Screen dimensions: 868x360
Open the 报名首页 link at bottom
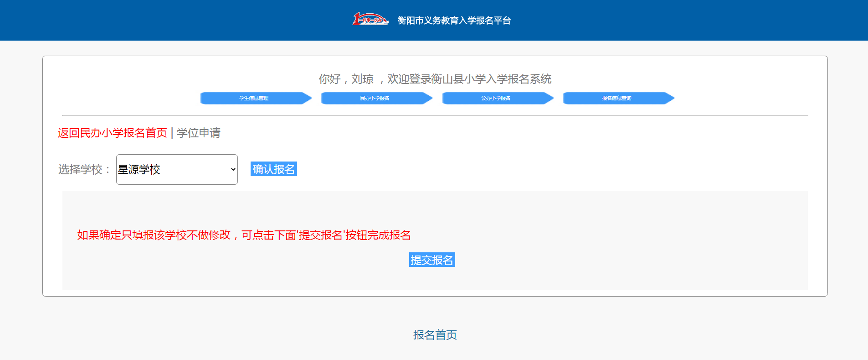coord(435,335)
